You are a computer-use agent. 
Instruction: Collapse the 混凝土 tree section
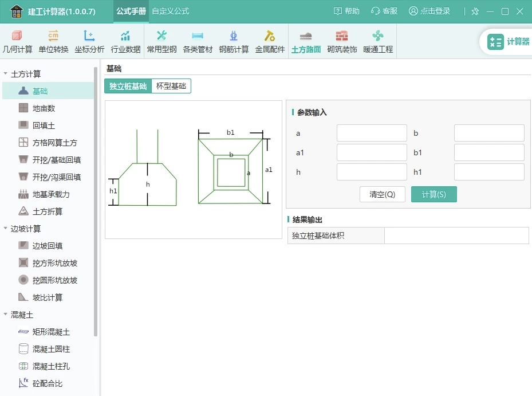(x=6, y=315)
